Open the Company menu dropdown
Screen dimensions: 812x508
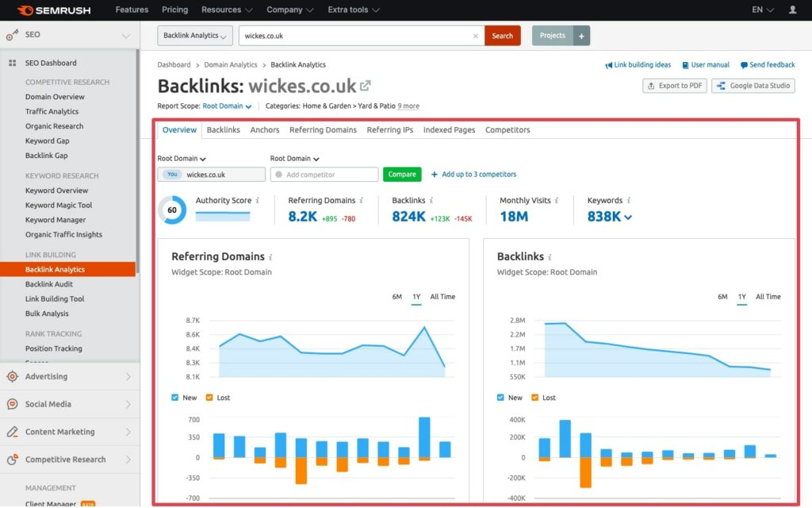(290, 10)
